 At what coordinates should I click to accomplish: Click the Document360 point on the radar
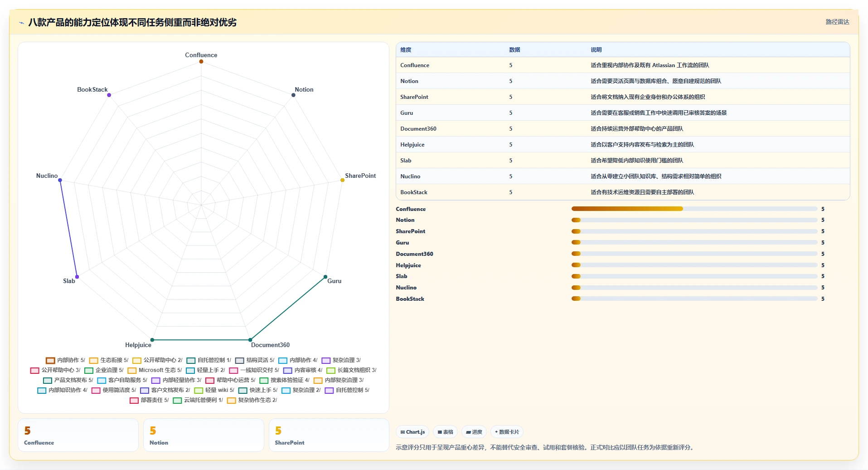coord(250,340)
